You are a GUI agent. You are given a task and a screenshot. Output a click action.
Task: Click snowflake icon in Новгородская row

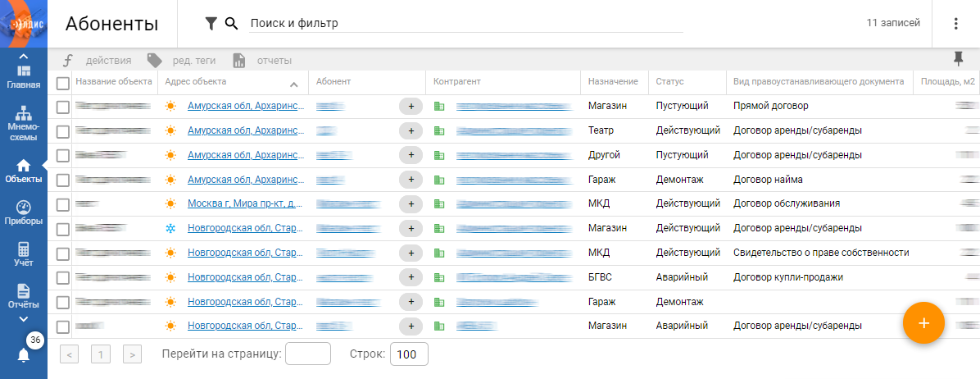[x=170, y=228]
